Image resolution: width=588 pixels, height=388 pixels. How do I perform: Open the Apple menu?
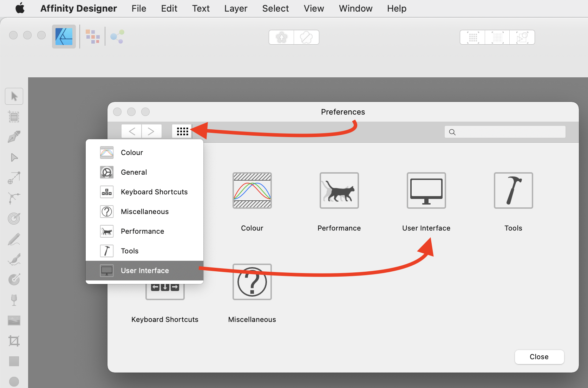20,8
